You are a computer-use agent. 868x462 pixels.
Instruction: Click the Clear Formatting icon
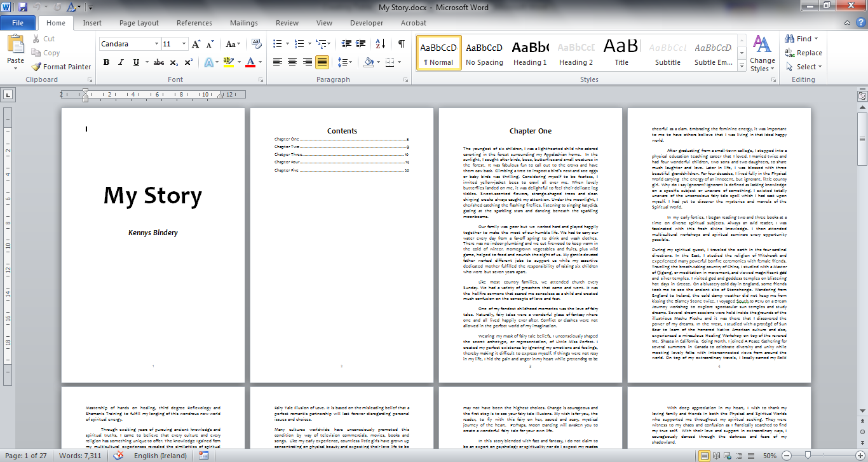click(257, 44)
